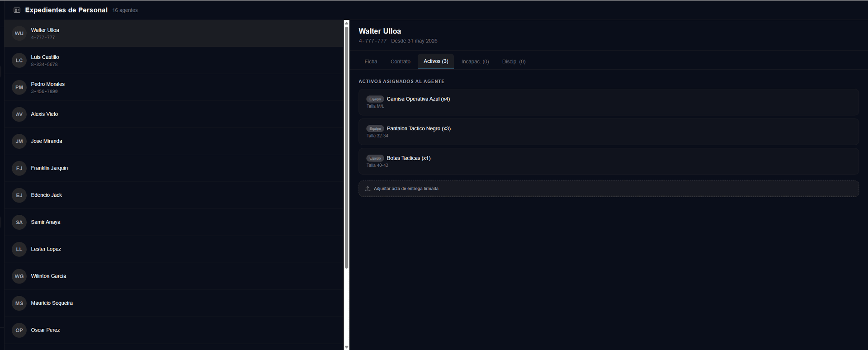The image size is (868, 350).
Task: Select the LC avatar for Luis Castillo
Action: (19, 61)
